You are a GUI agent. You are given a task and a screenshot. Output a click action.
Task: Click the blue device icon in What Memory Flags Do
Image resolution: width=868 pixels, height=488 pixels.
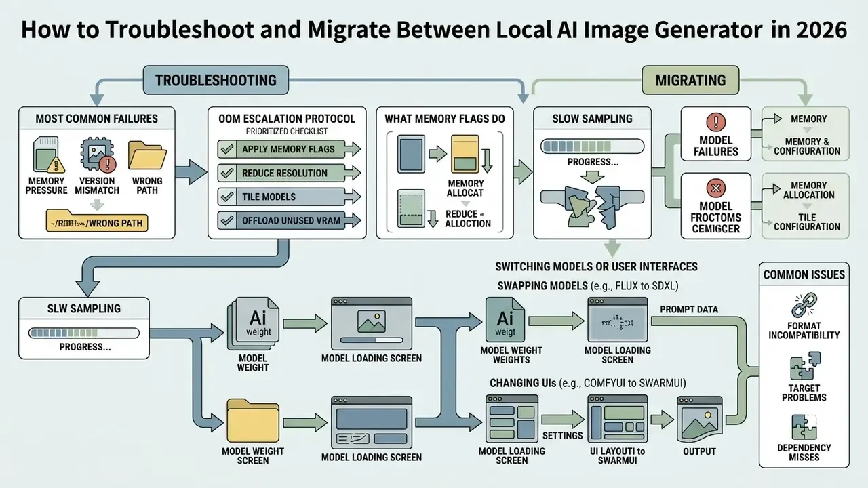point(411,154)
